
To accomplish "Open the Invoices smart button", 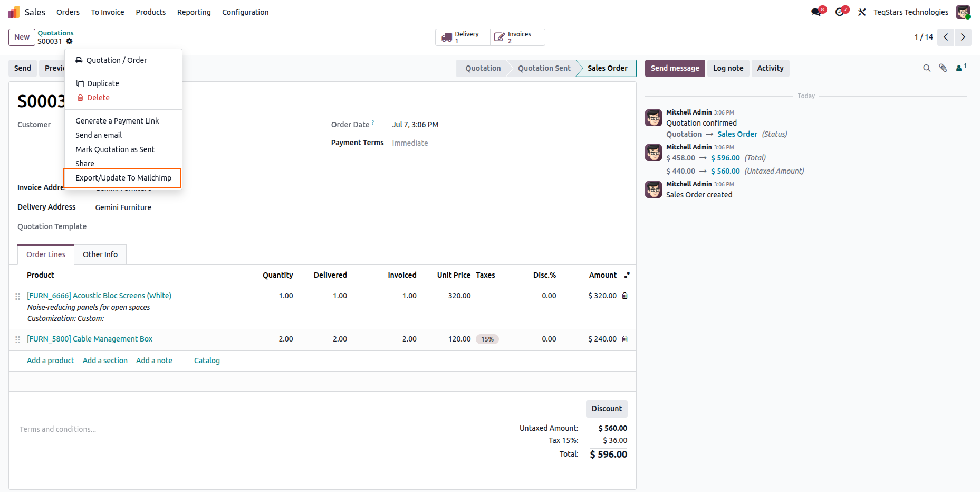I will [517, 37].
